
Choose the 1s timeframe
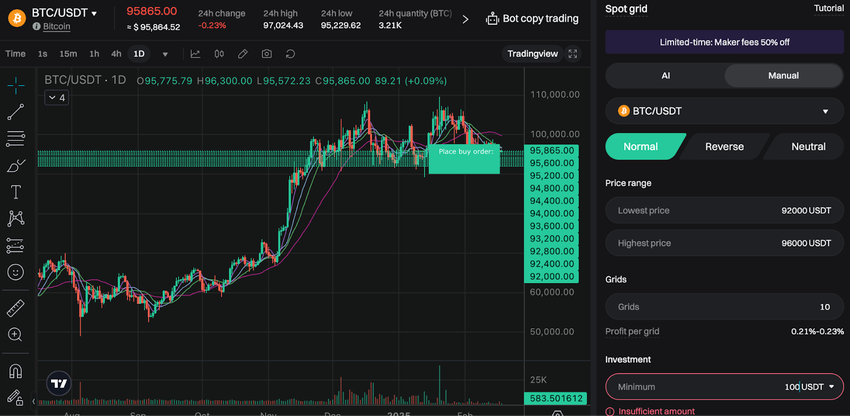[43, 54]
